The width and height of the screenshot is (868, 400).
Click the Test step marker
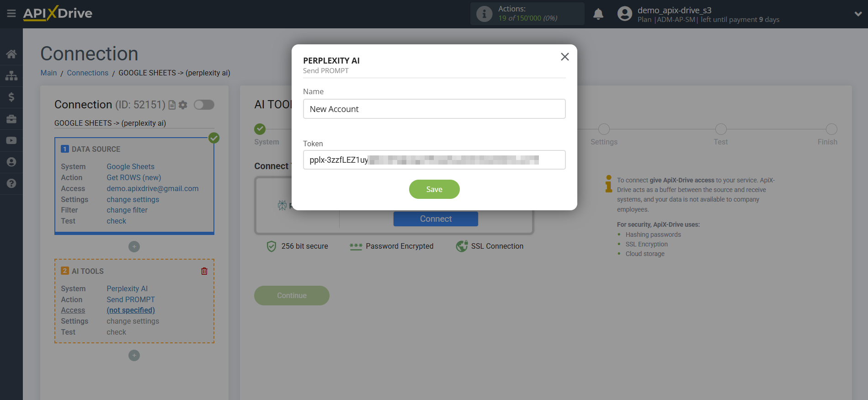point(721,129)
